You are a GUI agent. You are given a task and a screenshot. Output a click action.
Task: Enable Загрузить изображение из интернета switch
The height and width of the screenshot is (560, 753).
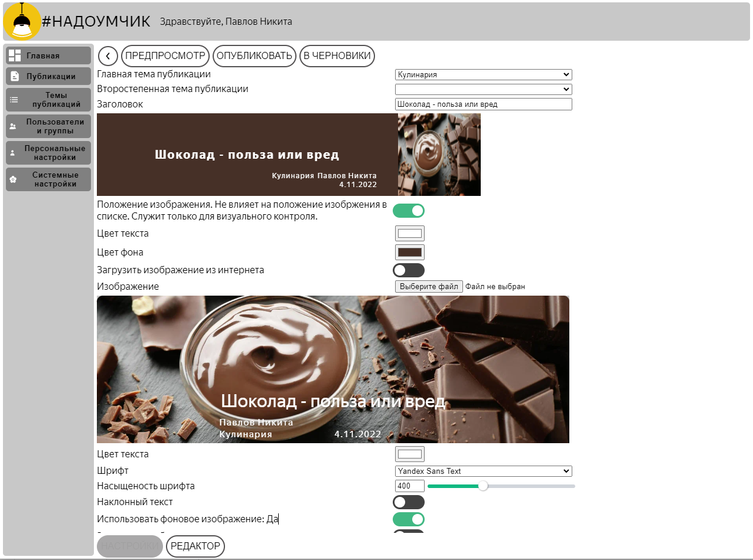point(409,270)
